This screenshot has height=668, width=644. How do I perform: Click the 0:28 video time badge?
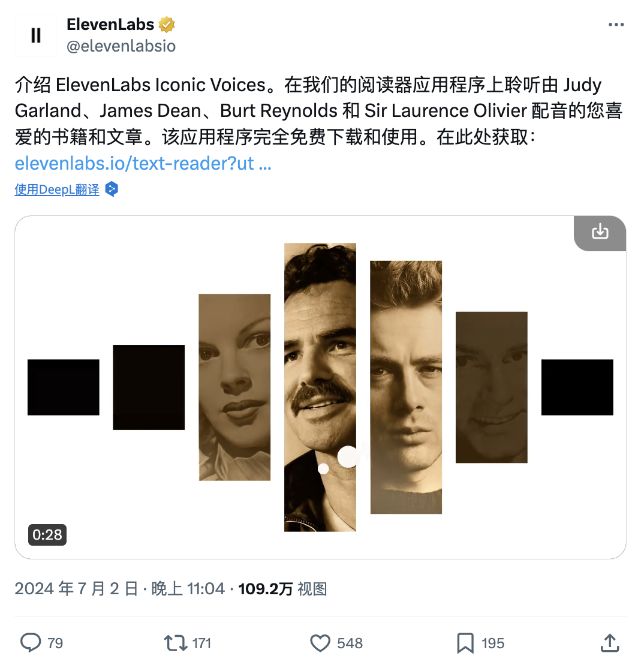(x=47, y=535)
